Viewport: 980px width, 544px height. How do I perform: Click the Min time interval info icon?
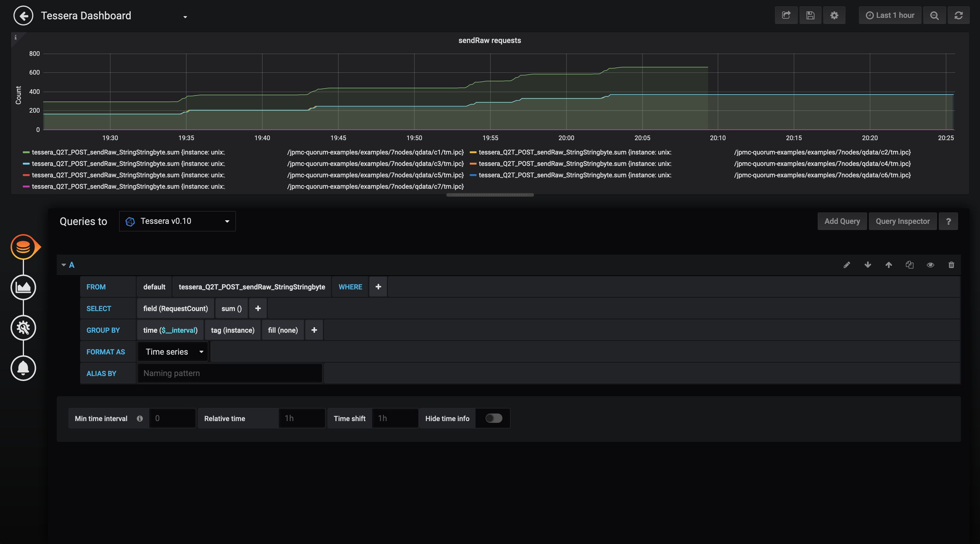tap(139, 419)
